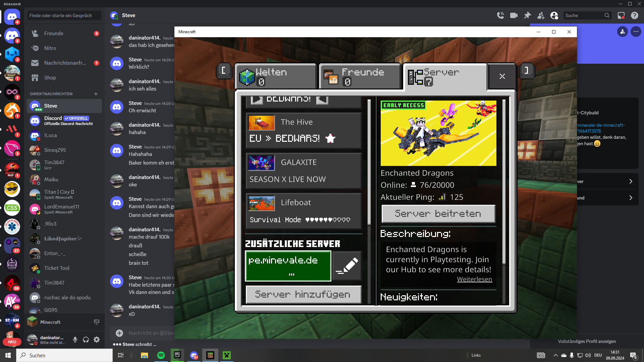Click the Server beitreten button

[x=438, y=214]
